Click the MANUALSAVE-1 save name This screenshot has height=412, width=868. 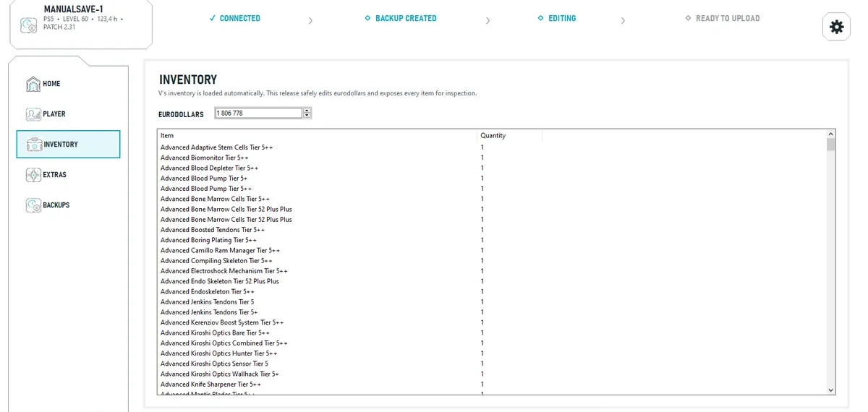coord(73,9)
